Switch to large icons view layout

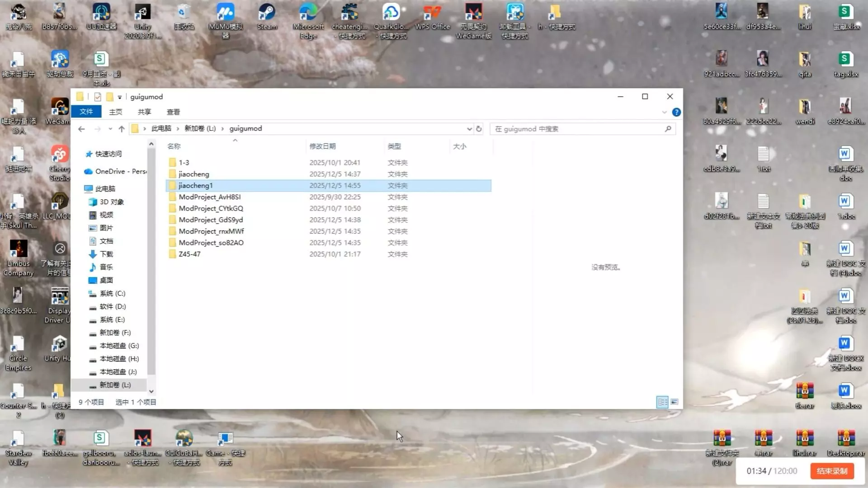click(674, 402)
